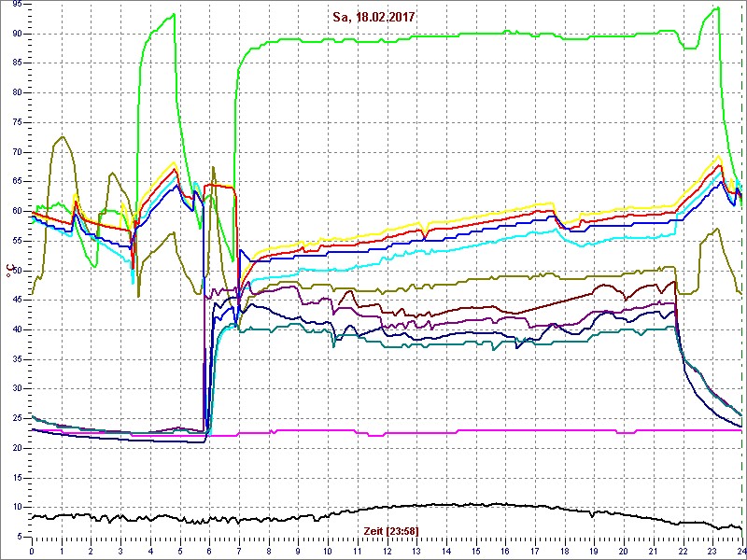
Task: Select the 95 label on temperature axis
Action: [x=16, y=5]
